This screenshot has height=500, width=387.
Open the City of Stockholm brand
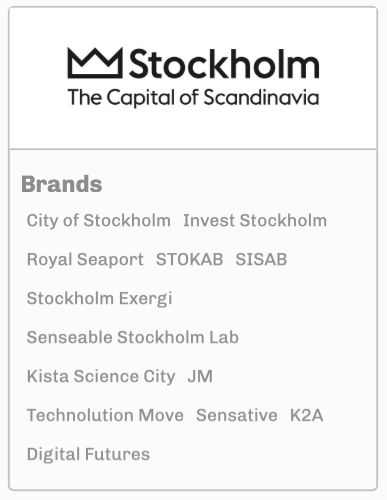click(x=99, y=221)
